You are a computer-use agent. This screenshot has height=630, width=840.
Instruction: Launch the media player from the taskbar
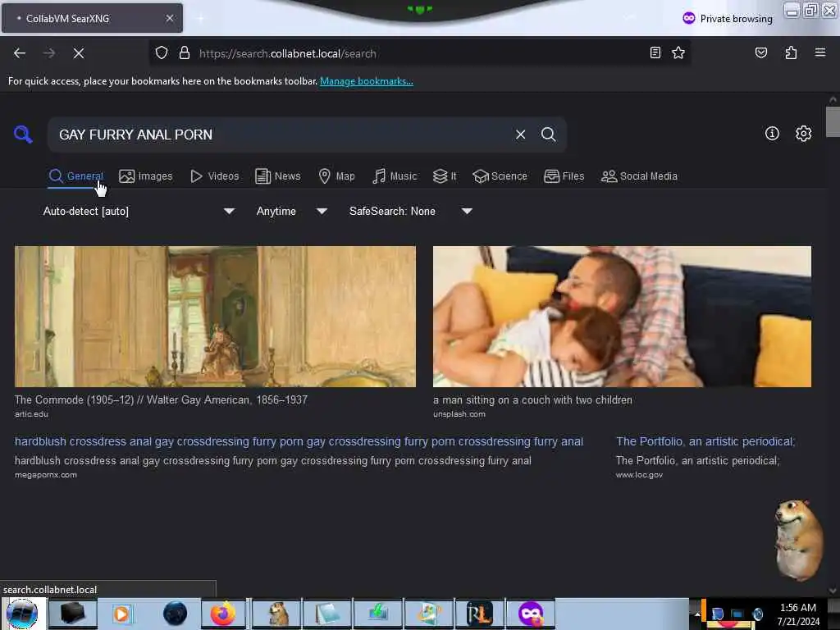(121, 614)
